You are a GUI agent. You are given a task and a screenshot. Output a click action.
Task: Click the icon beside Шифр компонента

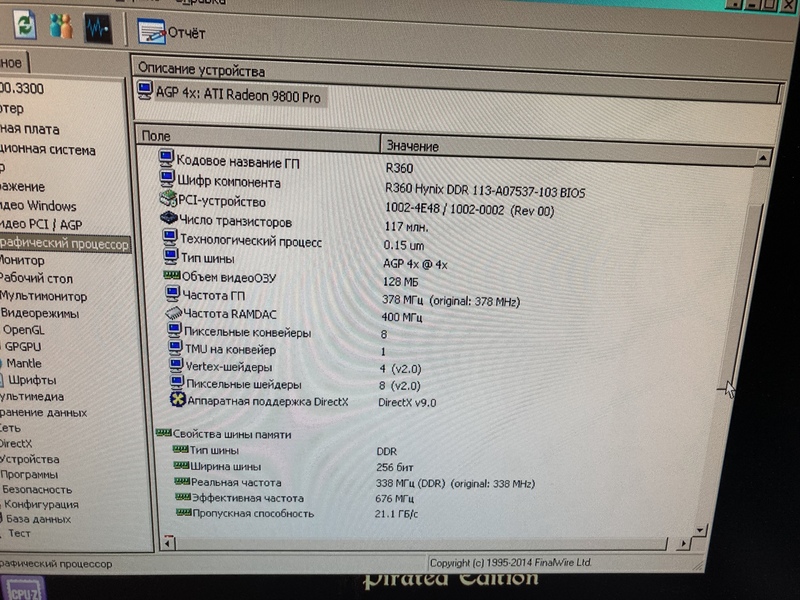(167, 179)
